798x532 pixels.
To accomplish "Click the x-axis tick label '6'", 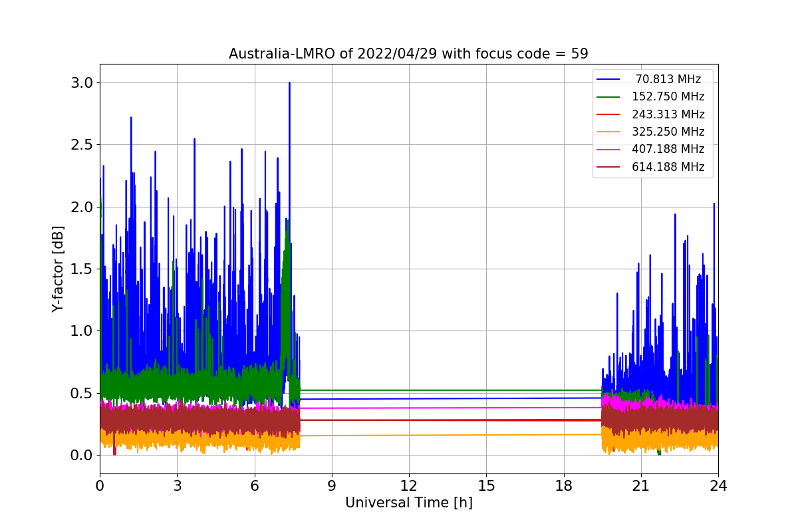I will [254, 485].
